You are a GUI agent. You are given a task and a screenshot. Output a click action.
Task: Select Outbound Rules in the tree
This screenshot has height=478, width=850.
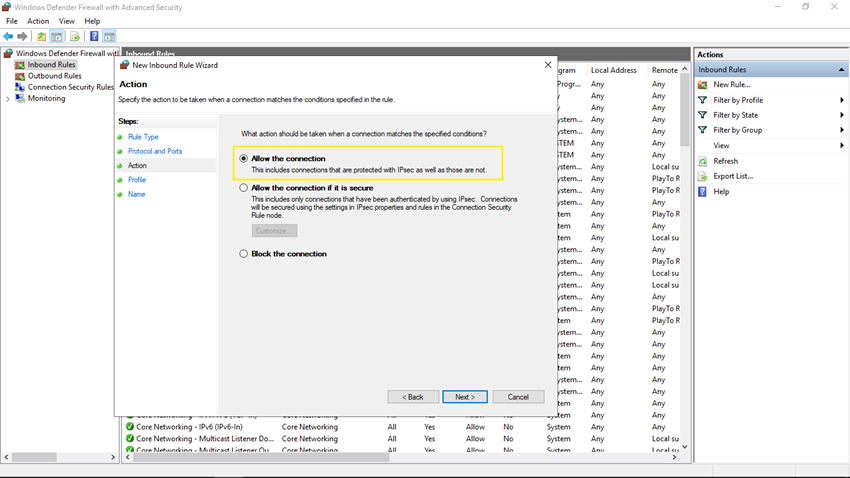54,76
